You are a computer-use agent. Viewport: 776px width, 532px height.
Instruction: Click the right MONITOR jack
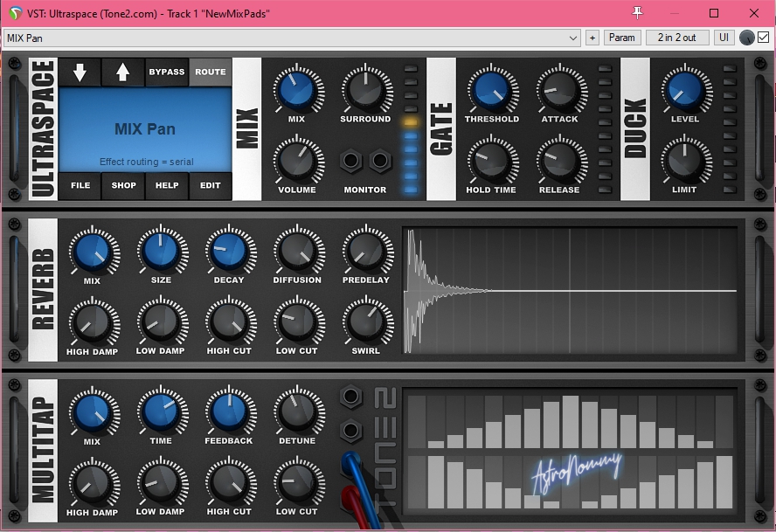pos(380,161)
